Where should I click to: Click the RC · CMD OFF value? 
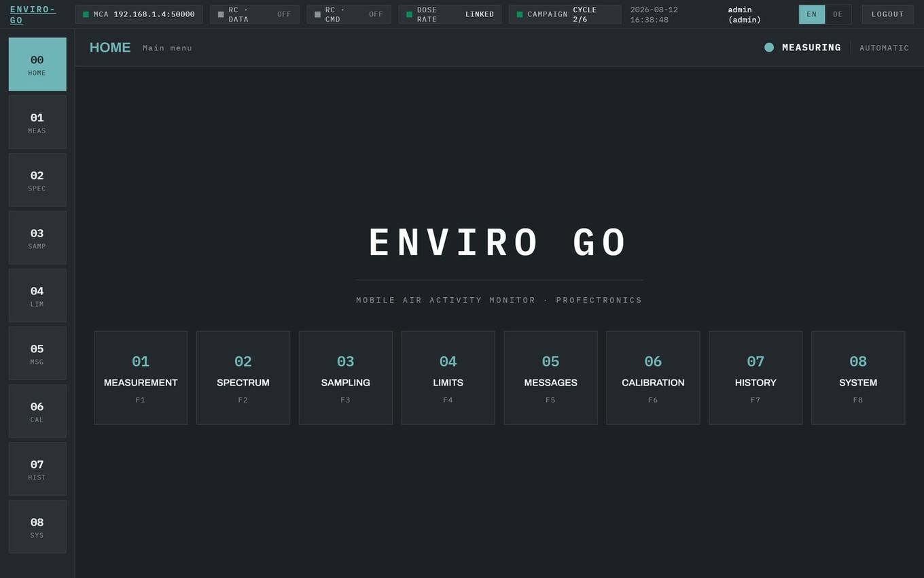click(376, 14)
